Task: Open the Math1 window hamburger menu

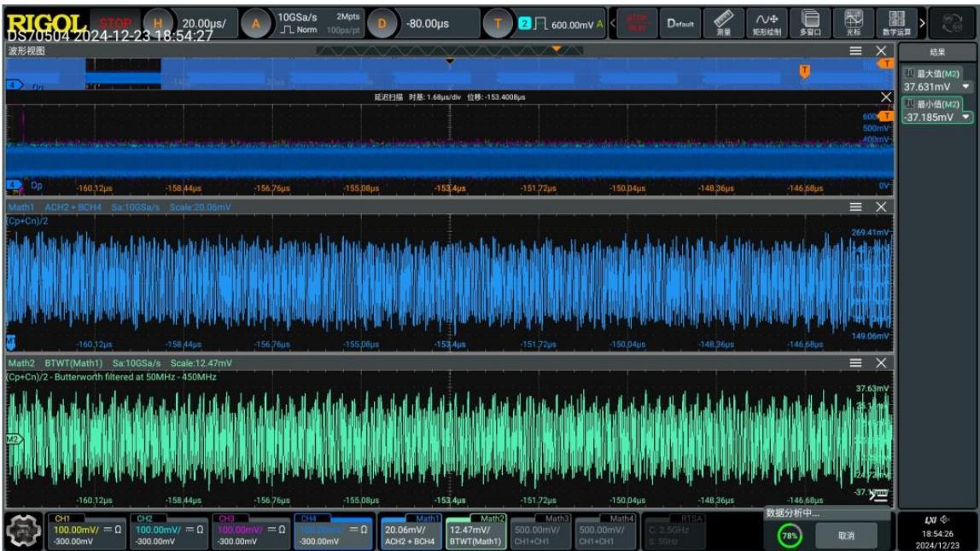Action: [x=855, y=206]
